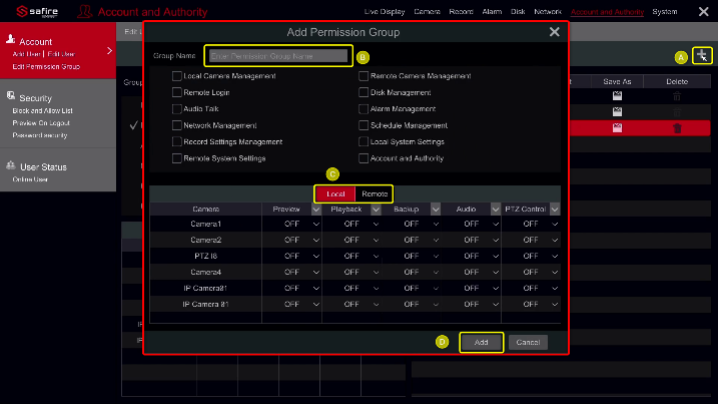Screen dimensions: 718x404
Task: Enable the Remote Login checkbox
Action: (177, 92)
